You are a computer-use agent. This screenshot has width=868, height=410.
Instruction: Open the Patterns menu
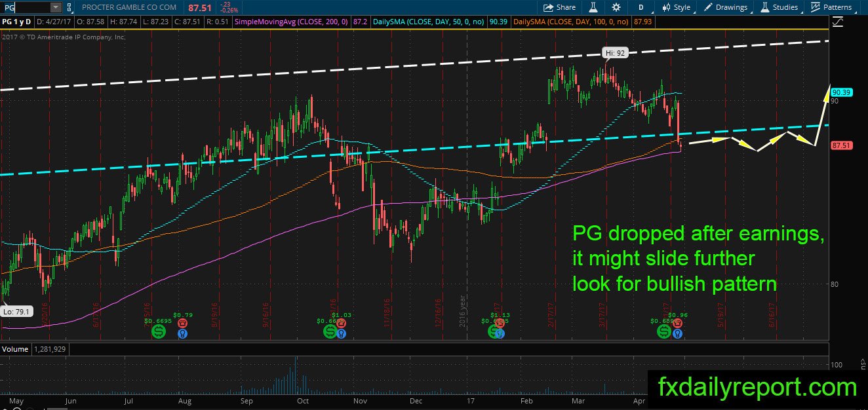[x=831, y=7]
